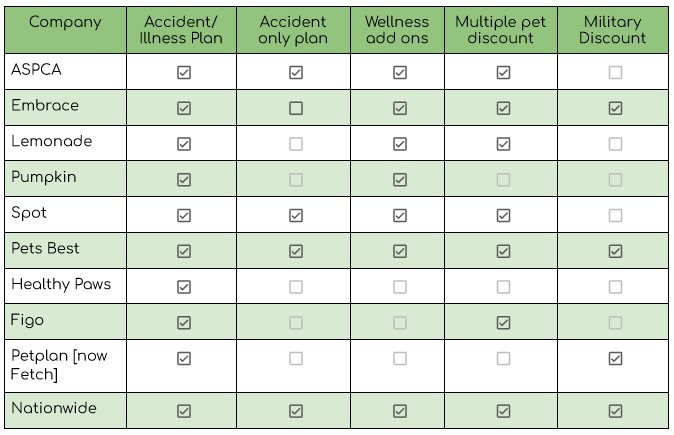674x435 pixels.
Task: Uncheck Nationwide Accident only plan checkbox
Action: (x=296, y=411)
